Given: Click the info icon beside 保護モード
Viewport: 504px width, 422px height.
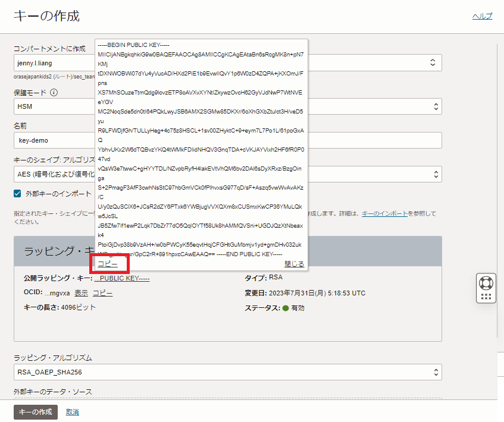Looking at the screenshot, I should [54, 93].
